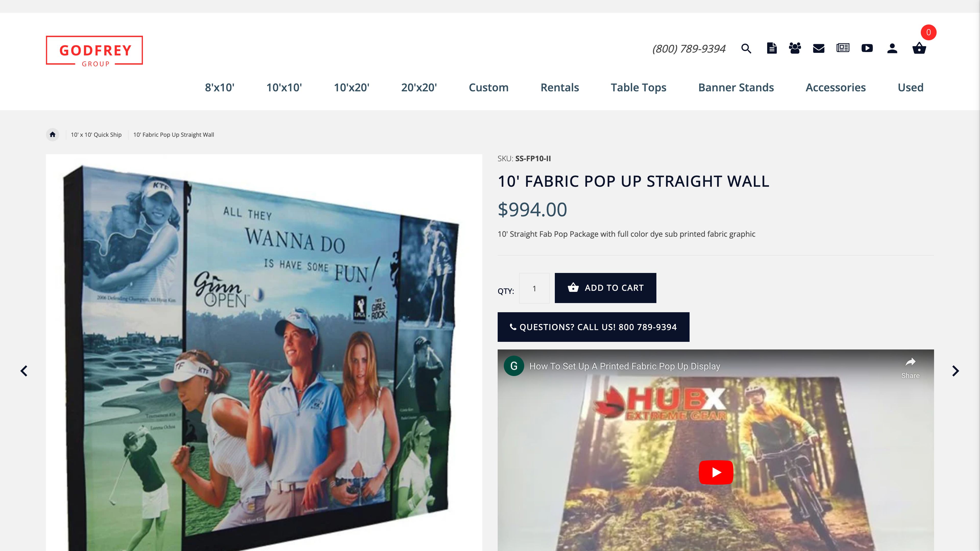Image resolution: width=980 pixels, height=551 pixels.
Task: Click the ADD TO CART button
Action: click(x=605, y=288)
